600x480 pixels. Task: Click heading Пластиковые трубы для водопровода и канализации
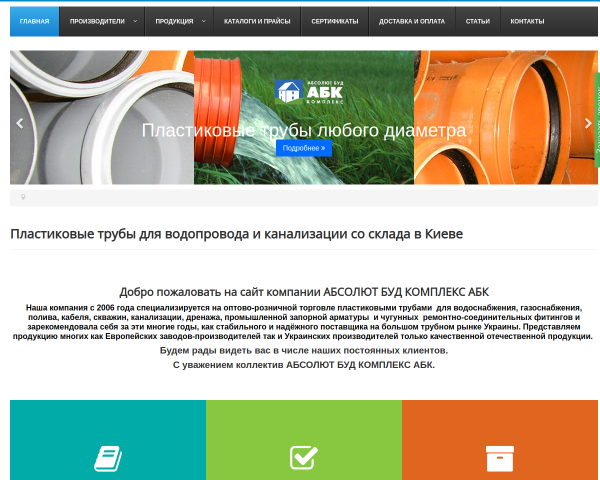tap(236, 234)
